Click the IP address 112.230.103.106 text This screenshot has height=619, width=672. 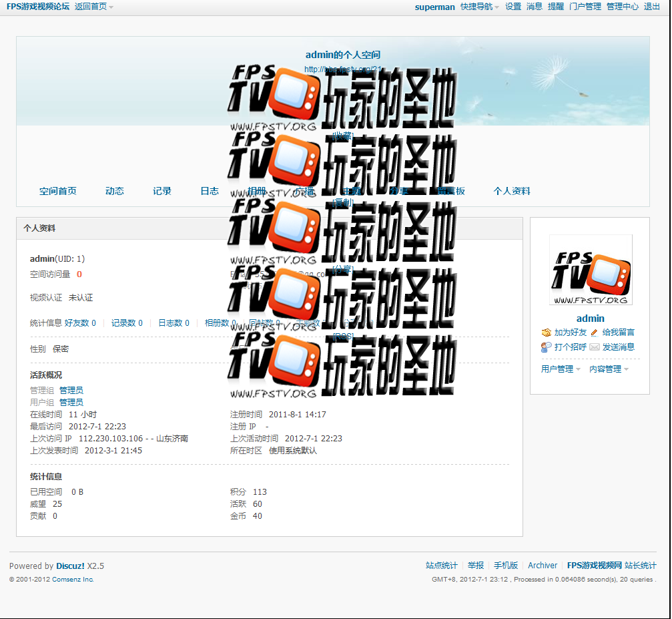point(111,439)
